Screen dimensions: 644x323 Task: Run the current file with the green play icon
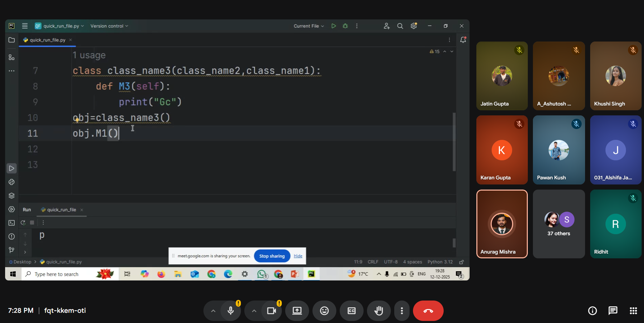click(x=334, y=26)
